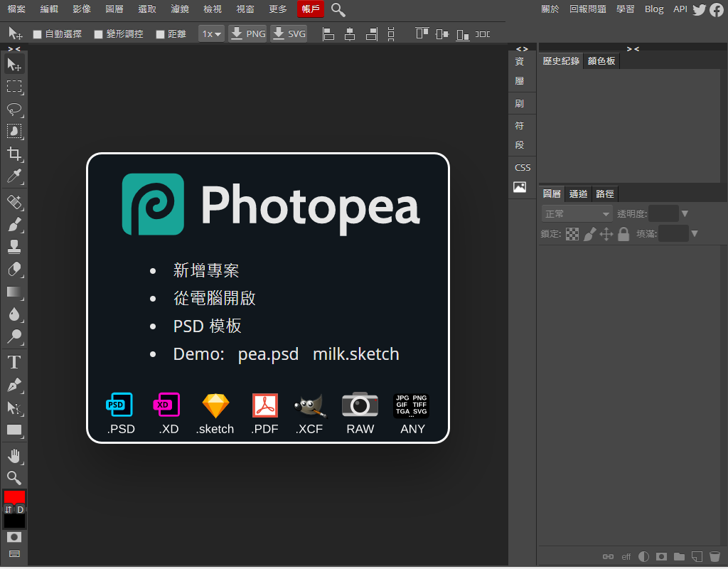Screen dimensions: 728x569
Task: Collapse the right panels with >< arrows
Action: pyautogui.click(x=633, y=49)
